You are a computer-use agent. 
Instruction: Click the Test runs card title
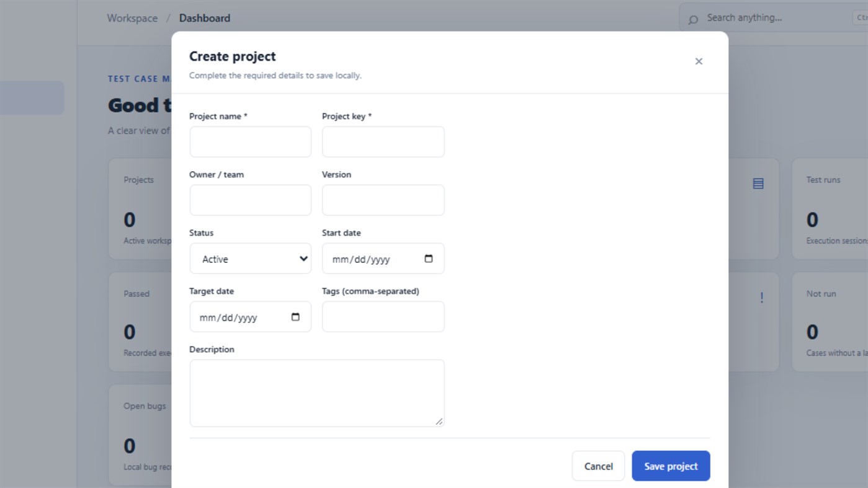click(x=823, y=180)
